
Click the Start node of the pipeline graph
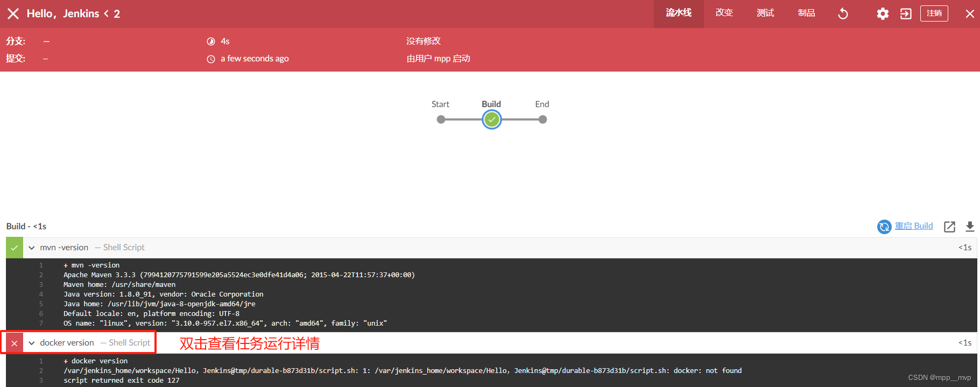[x=441, y=119]
